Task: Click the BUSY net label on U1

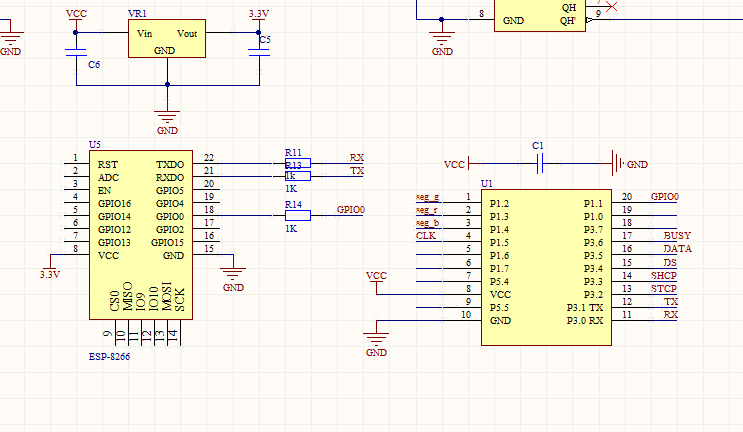Action: 677,236
